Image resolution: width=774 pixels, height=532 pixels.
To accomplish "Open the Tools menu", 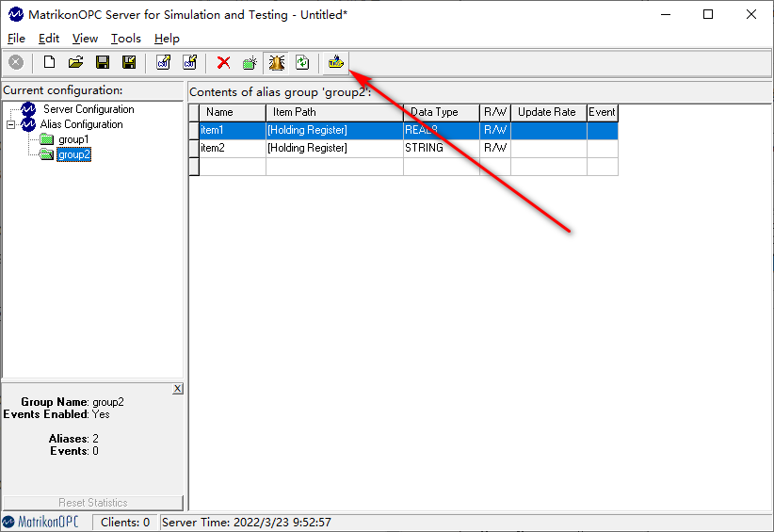I will pyautogui.click(x=126, y=39).
